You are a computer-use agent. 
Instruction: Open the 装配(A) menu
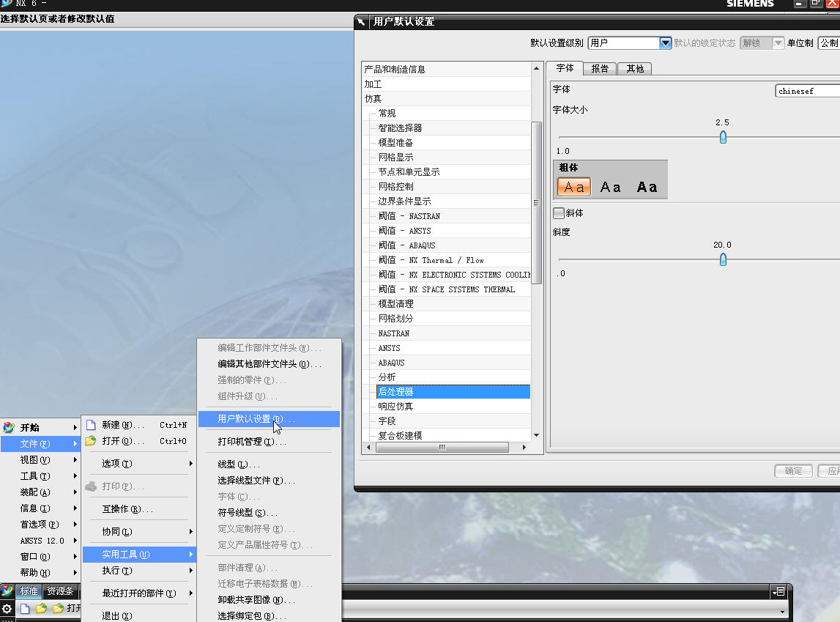point(41,492)
